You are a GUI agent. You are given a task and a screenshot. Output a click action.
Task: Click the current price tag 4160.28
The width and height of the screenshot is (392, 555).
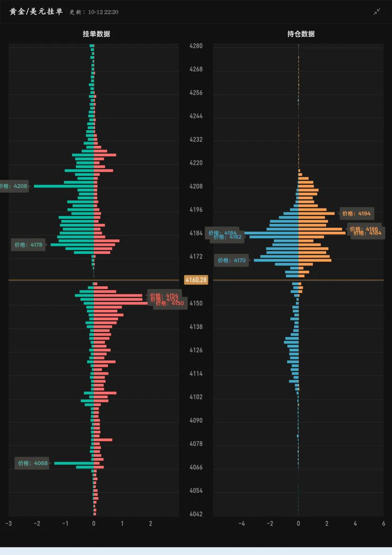[196, 280]
